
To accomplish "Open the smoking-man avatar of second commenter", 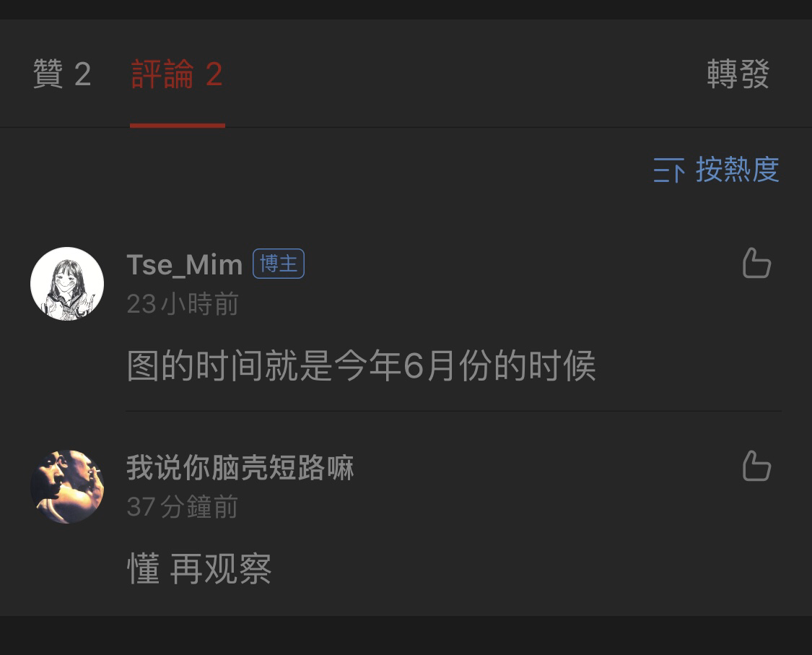I will [x=67, y=487].
